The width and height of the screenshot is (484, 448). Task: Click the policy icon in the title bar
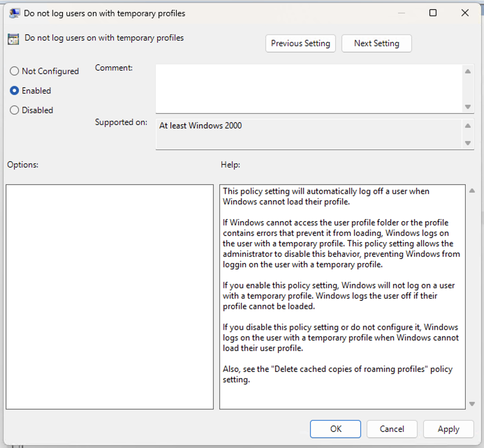click(x=14, y=13)
